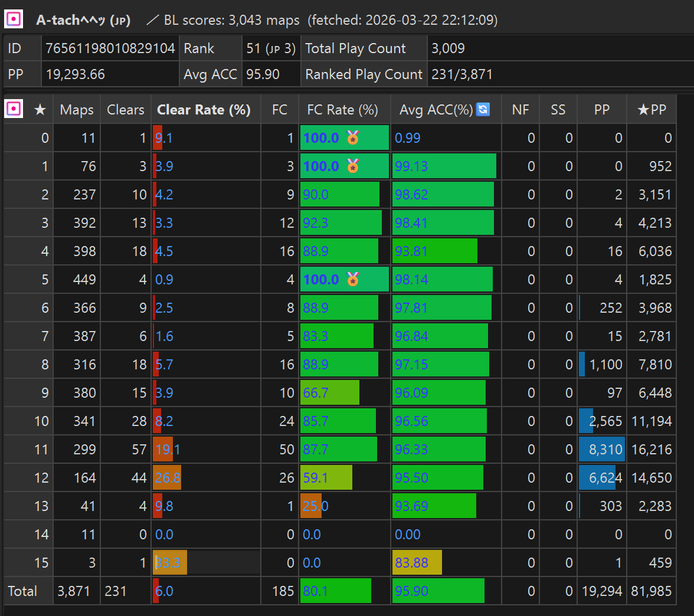
Task: Click the star level 7 row label
Action: pos(28,336)
